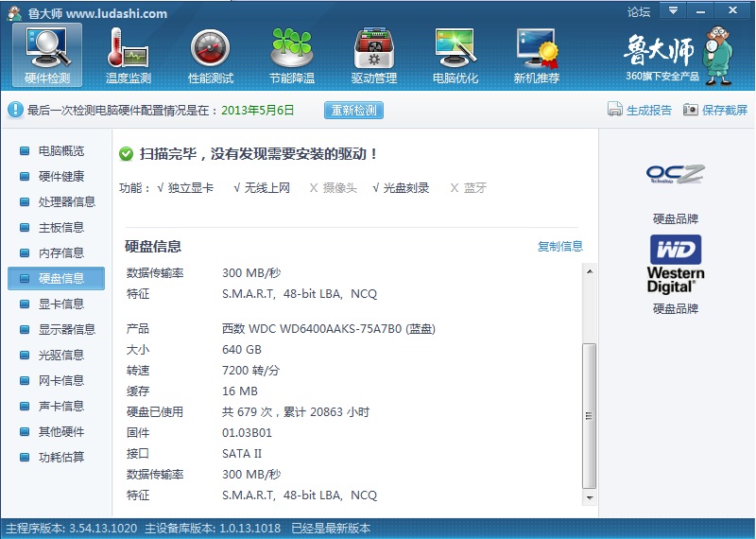Select 硬盘信息 in the sidebar
The image size is (756, 539).
tap(56, 278)
